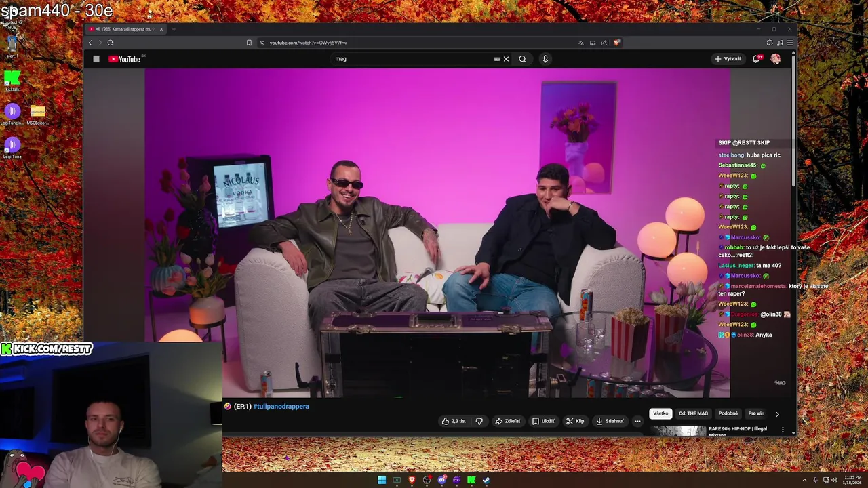This screenshot has width=868, height=488.
Task: Click the video player to pause
Action: (x=437, y=232)
